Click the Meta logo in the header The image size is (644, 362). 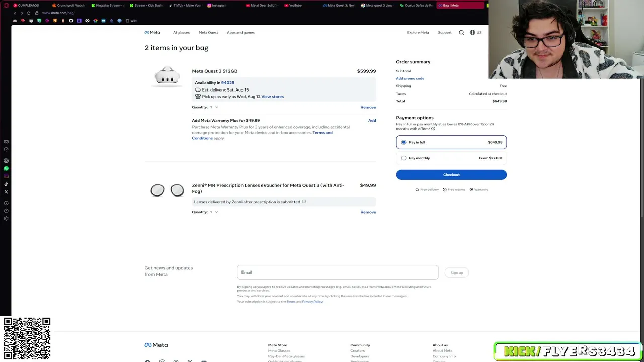click(152, 32)
